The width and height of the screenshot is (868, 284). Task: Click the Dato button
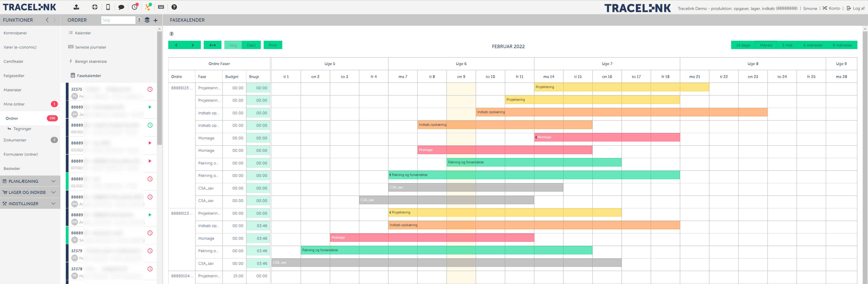[251, 45]
